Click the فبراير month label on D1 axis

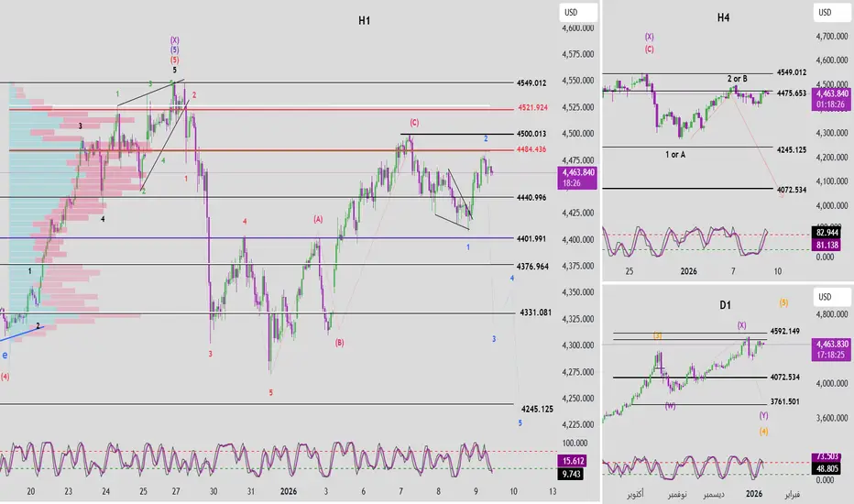point(792,494)
